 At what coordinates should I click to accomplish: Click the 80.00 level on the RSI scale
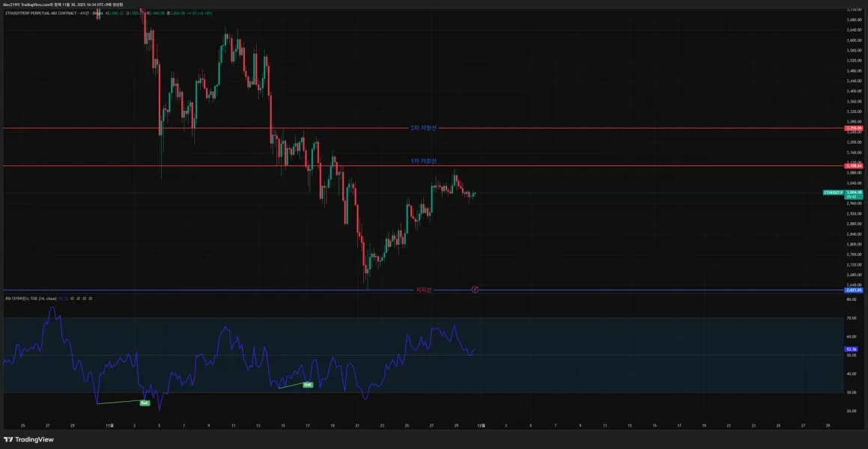tap(852, 299)
